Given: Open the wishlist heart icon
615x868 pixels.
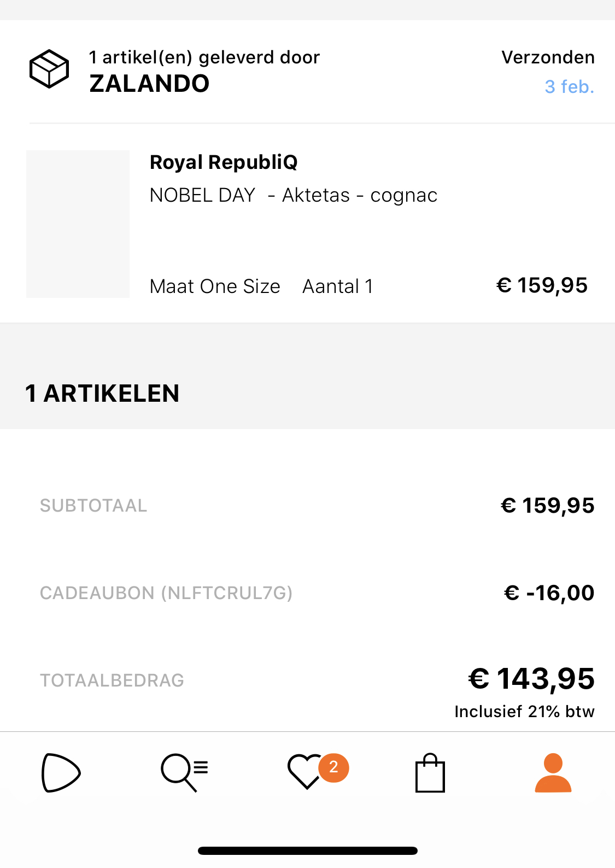Looking at the screenshot, I should coord(306,772).
